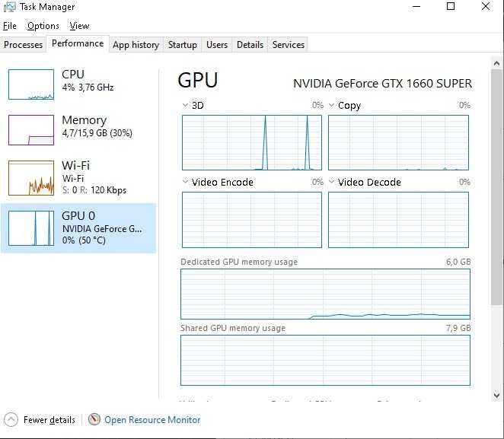This screenshot has height=439, width=504.
Task: Open the Video Encode engine dropdown
Action: (x=218, y=182)
